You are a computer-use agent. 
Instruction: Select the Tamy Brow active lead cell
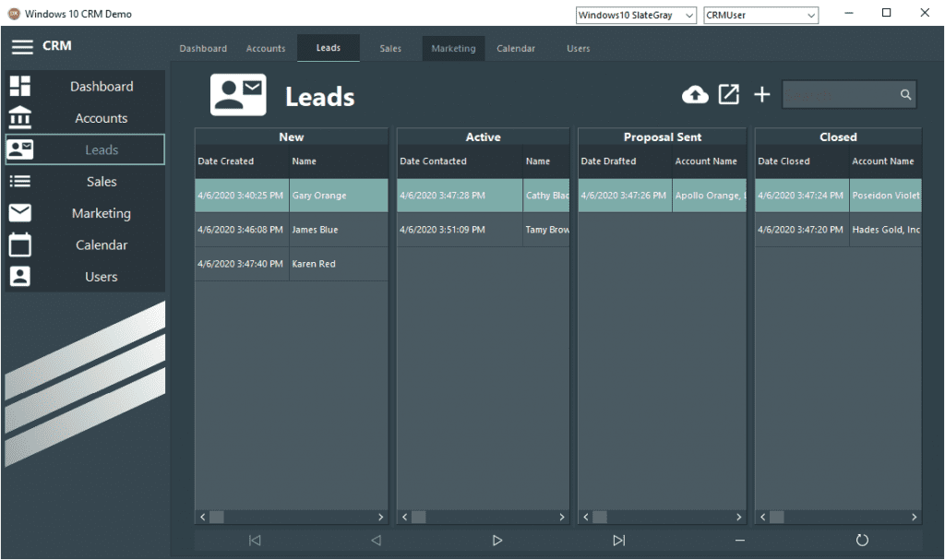[546, 230]
